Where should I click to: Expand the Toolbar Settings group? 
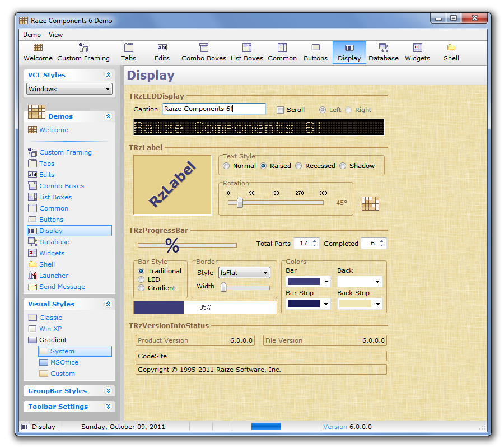coord(108,407)
